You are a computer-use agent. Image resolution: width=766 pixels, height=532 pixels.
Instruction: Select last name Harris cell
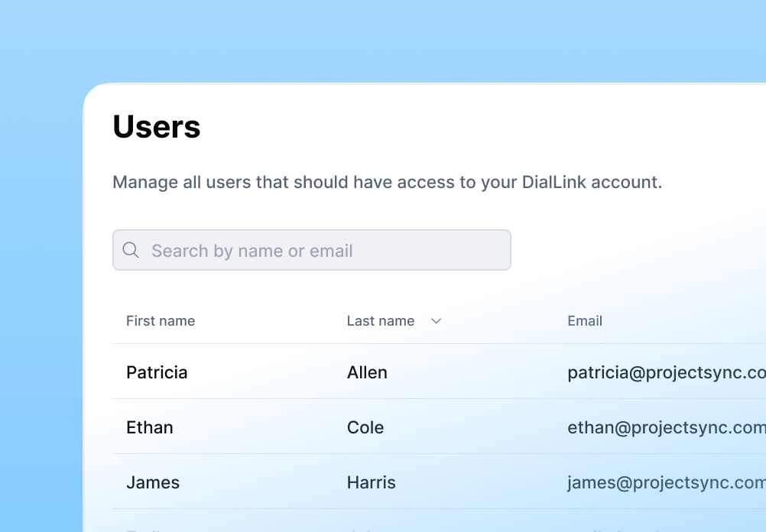[372, 482]
